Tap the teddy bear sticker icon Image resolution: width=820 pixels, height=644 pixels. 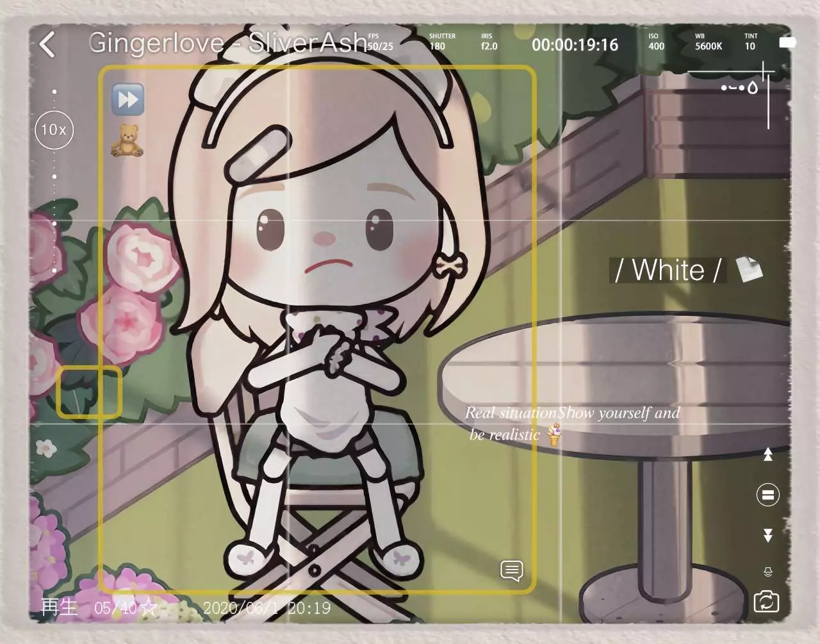point(127,141)
